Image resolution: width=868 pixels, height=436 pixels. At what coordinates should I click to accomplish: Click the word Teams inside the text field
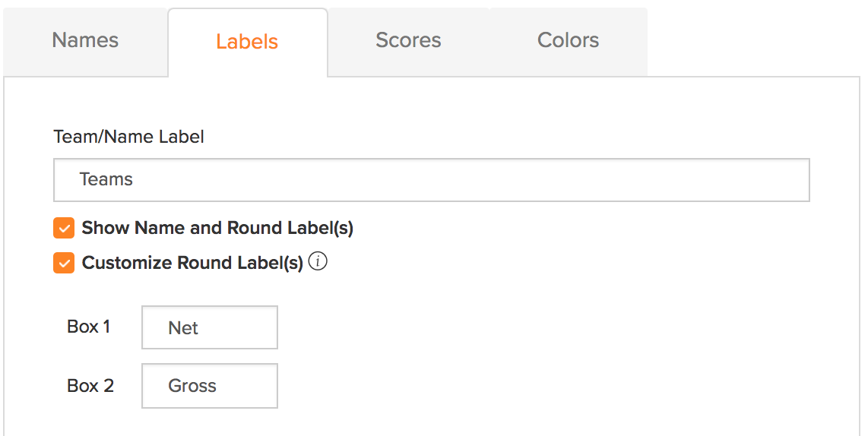tap(106, 179)
